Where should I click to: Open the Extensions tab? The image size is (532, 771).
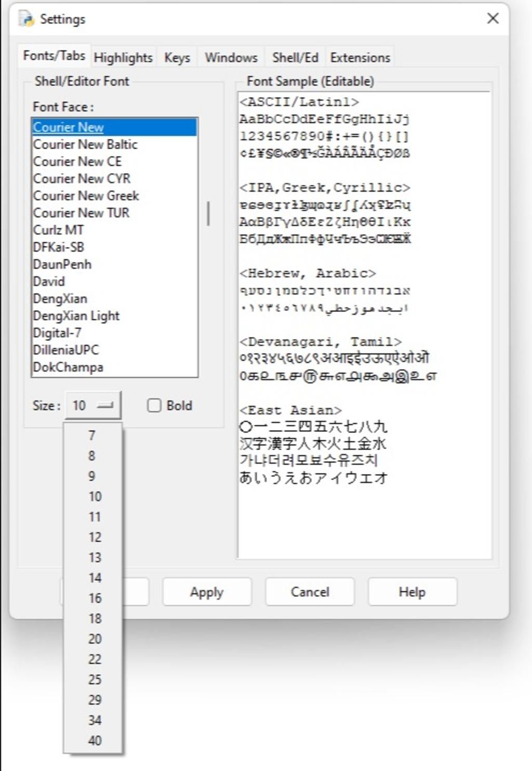[x=360, y=58]
